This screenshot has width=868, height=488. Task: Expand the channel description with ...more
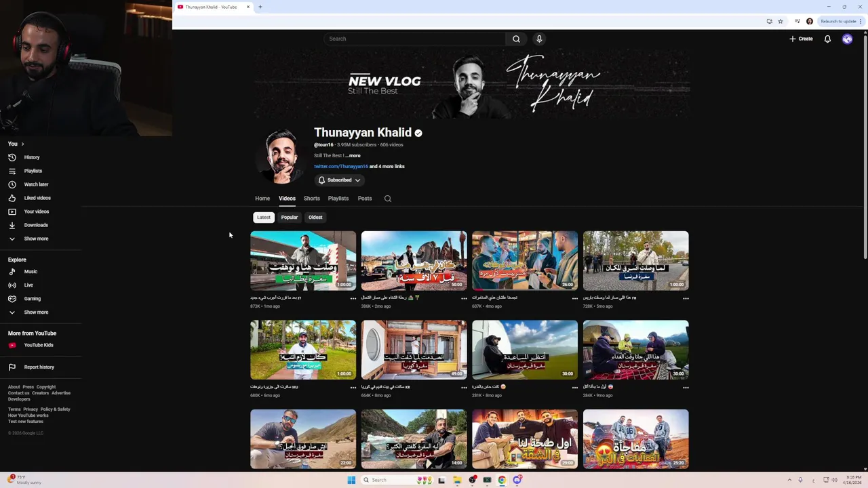(x=353, y=156)
